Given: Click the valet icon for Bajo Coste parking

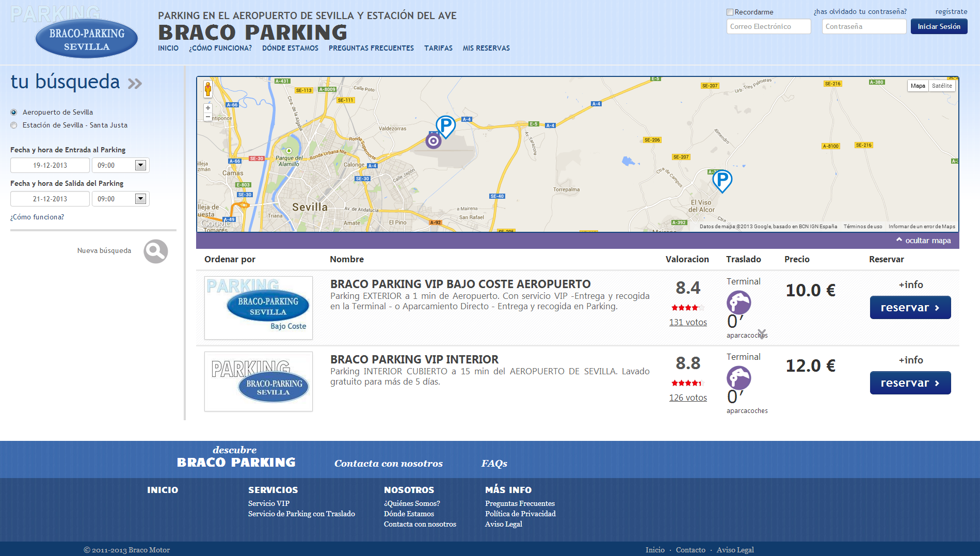Looking at the screenshot, I should (x=739, y=303).
